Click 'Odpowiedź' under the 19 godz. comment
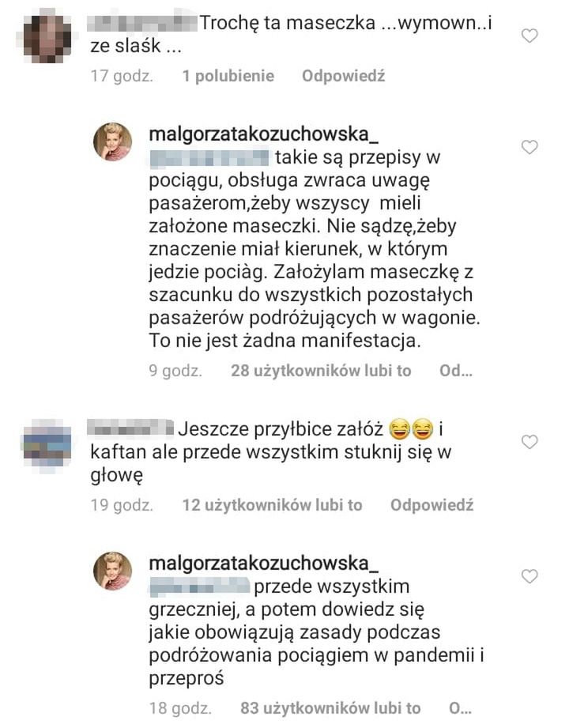 (x=431, y=504)
